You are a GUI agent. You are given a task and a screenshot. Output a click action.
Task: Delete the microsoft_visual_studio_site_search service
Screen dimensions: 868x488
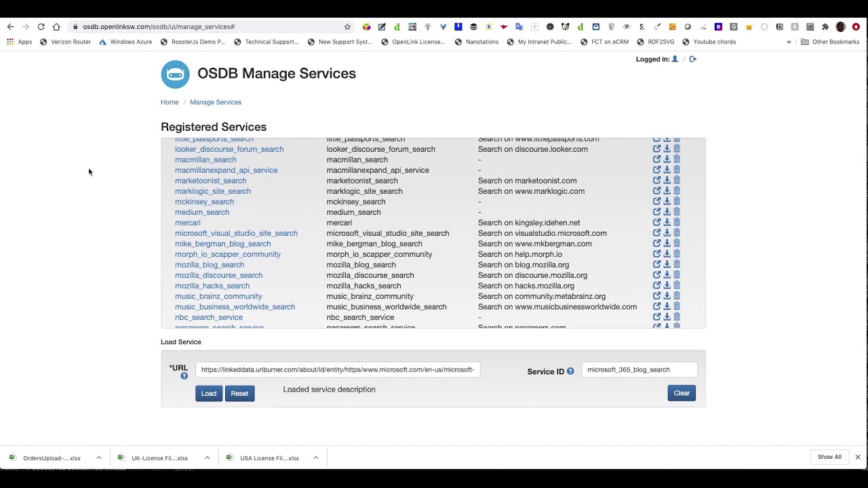(x=677, y=232)
